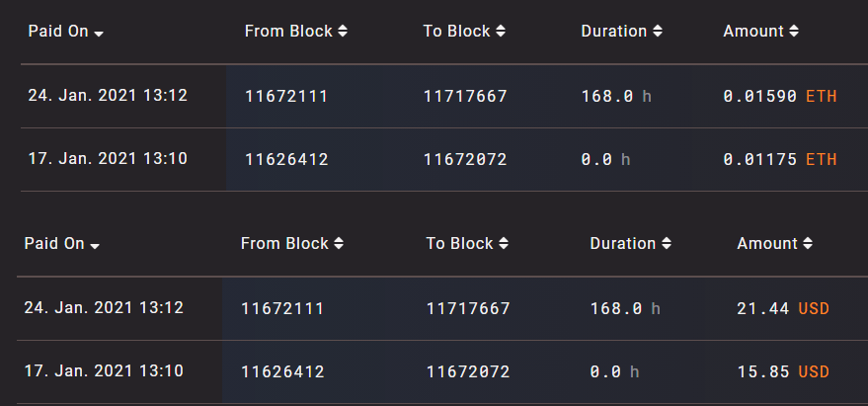The width and height of the screenshot is (868, 406).
Task: Click From Block sort icon in USD table
Action: [x=339, y=244]
